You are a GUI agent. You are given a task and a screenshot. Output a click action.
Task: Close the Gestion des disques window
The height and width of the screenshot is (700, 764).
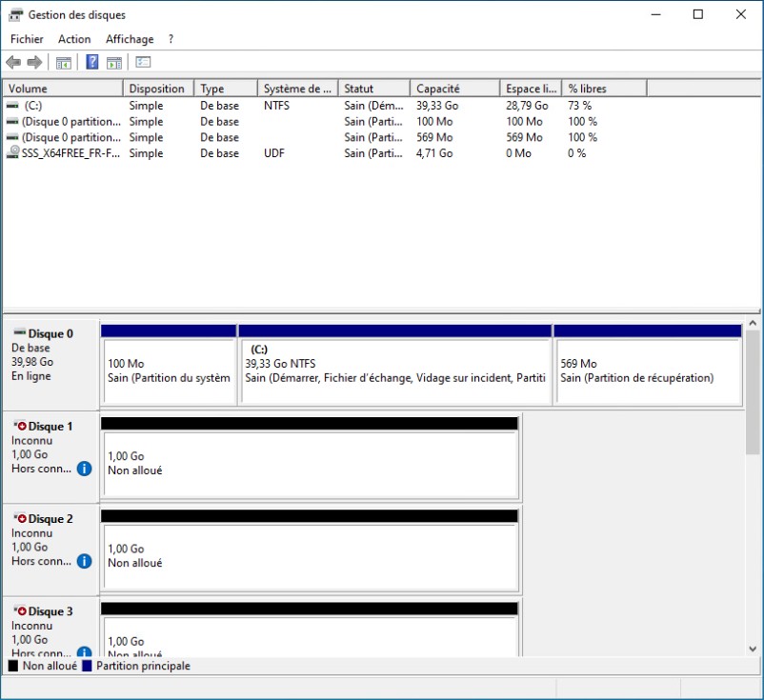pyautogui.click(x=740, y=14)
